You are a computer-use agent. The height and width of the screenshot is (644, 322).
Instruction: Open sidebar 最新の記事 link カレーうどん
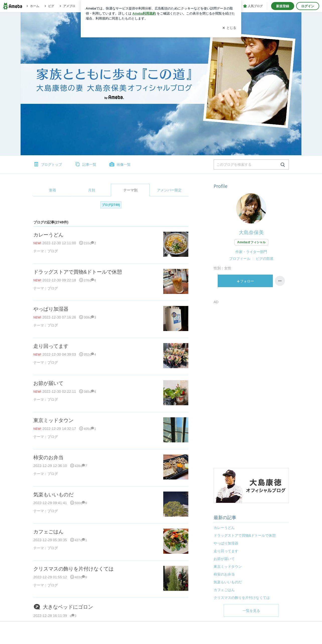click(224, 528)
